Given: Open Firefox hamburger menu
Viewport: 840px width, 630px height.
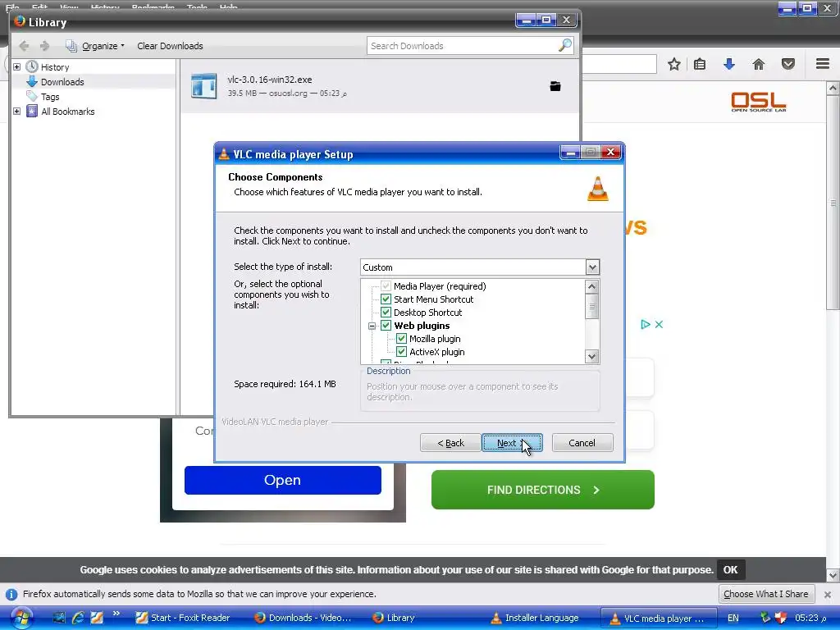Looking at the screenshot, I should 823,64.
